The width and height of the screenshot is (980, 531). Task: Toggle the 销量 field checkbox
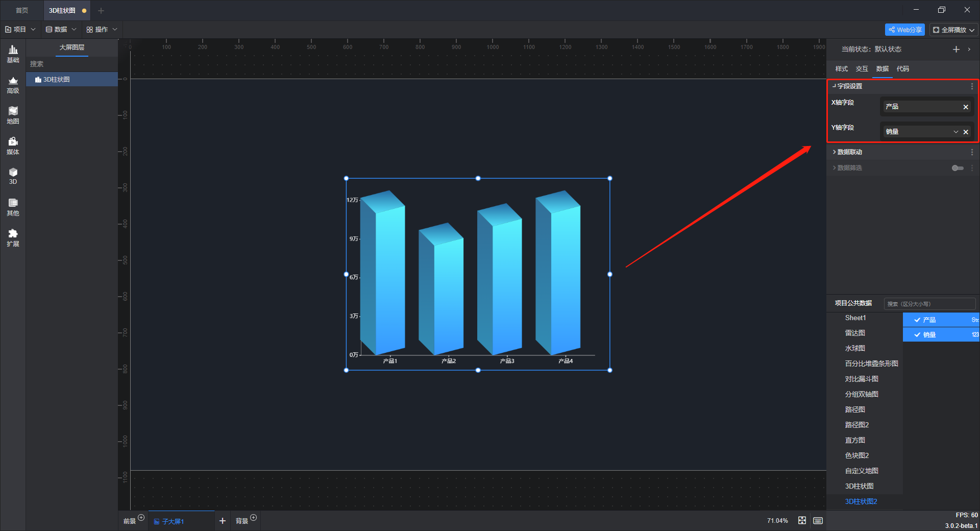tap(917, 335)
